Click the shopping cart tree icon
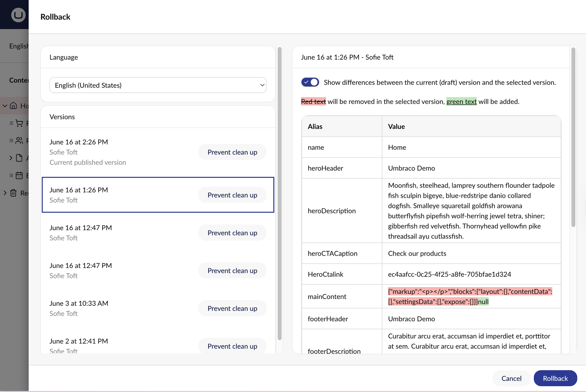The width and height of the screenshot is (586, 392). [x=19, y=123]
